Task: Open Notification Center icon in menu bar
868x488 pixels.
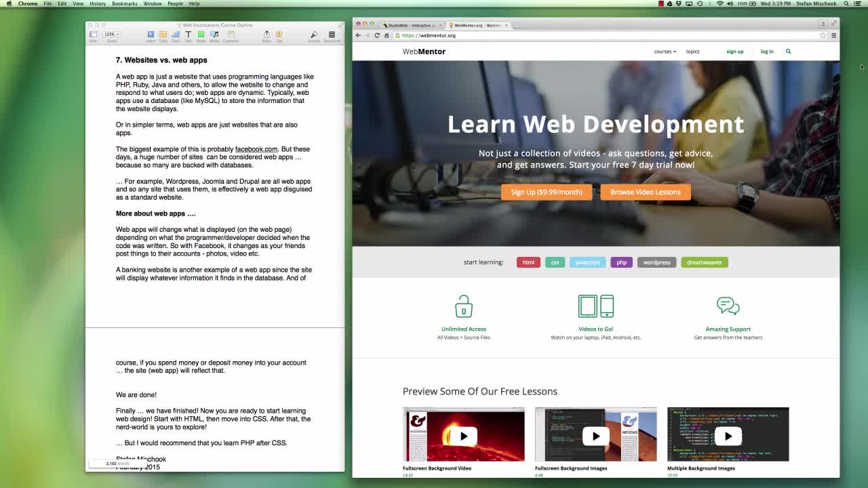Action: (858, 3)
